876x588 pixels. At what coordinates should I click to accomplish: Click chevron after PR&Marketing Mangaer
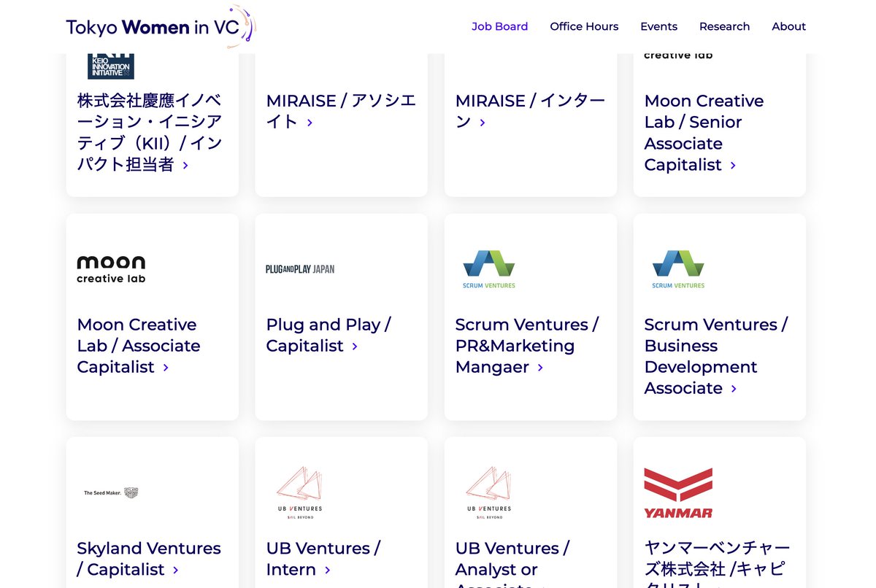(540, 368)
